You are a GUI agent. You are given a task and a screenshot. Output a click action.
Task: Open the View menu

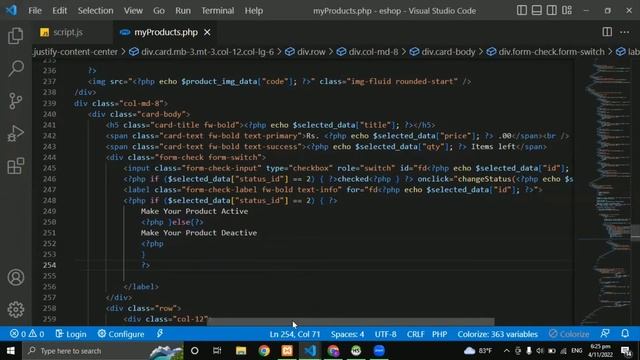click(x=133, y=11)
